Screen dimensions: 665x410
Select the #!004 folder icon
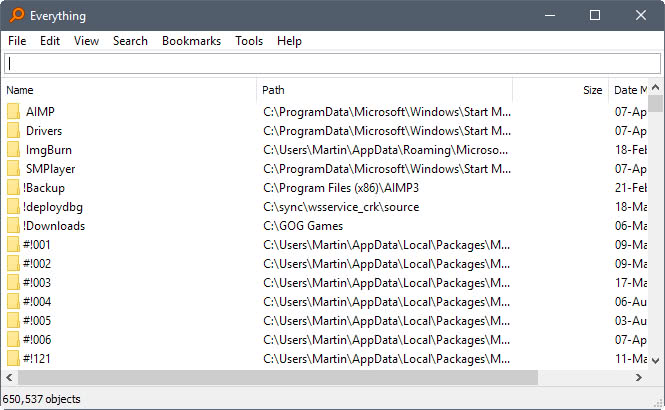coord(14,302)
